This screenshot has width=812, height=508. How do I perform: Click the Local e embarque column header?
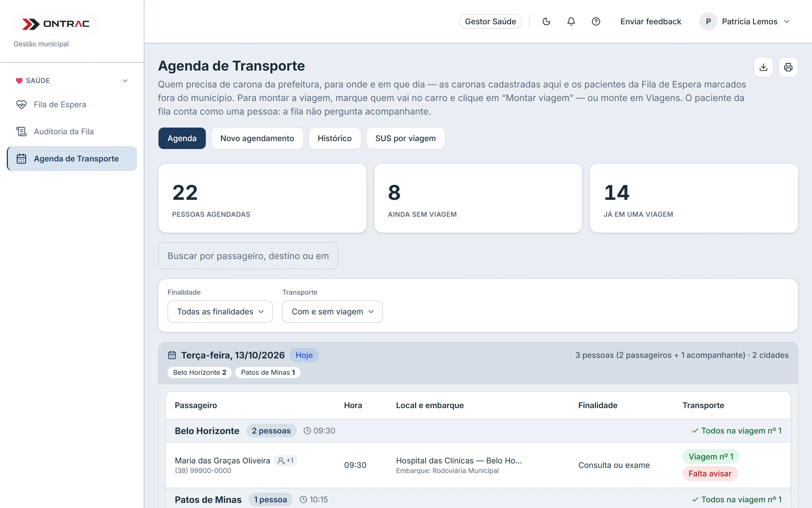(430, 405)
